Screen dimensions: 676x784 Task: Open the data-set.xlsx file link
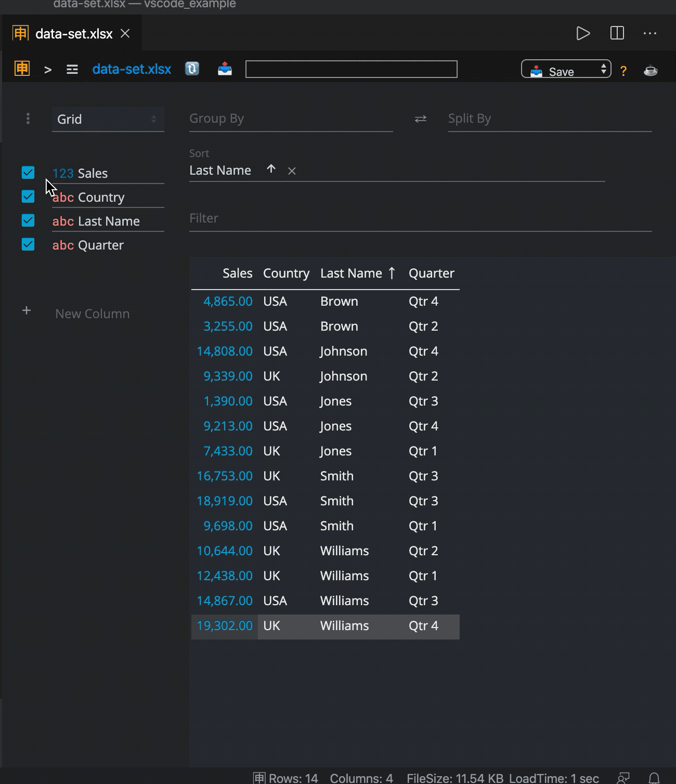click(x=132, y=69)
